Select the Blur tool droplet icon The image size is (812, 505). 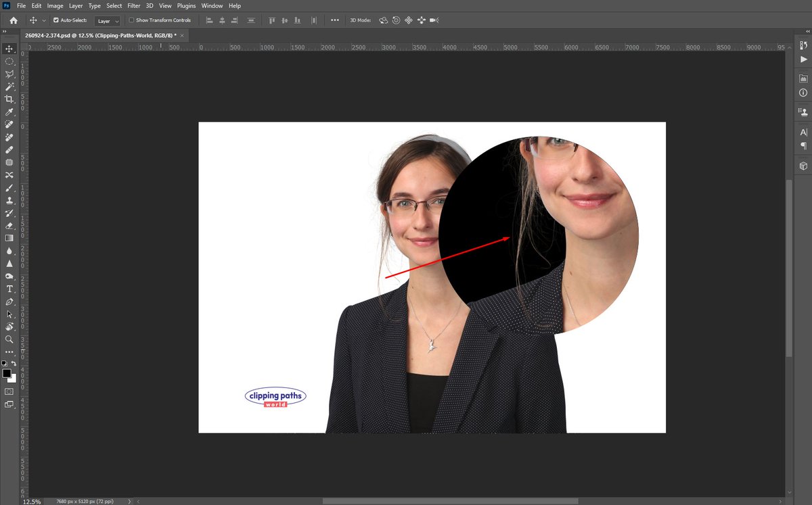pos(9,251)
